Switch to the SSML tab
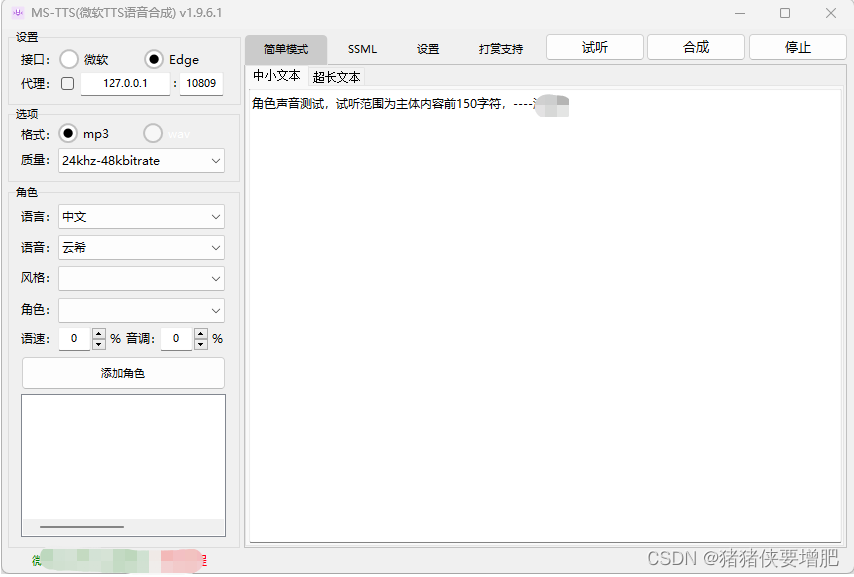854x577 pixels. tap(362, 50)
